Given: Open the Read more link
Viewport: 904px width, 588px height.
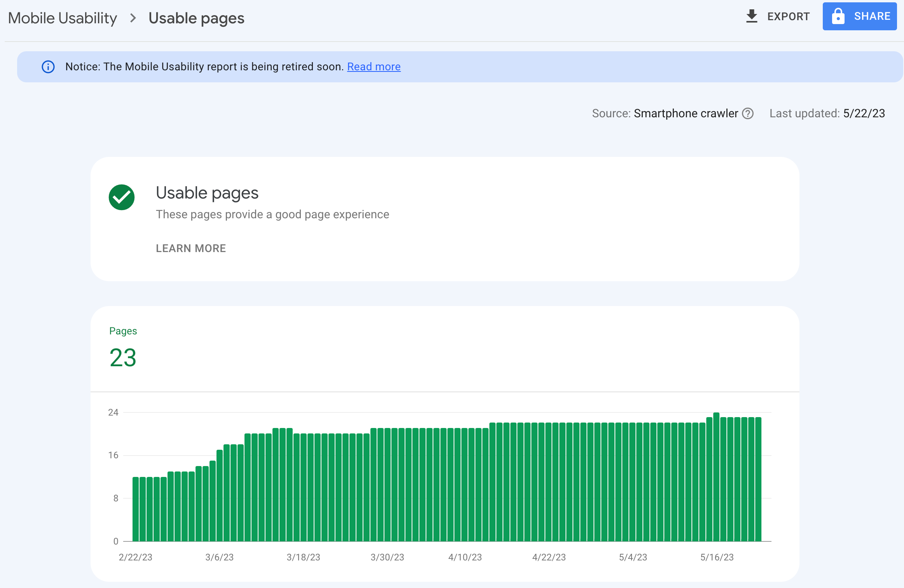Looking at the screenshot, I should [x=373, y=67].
